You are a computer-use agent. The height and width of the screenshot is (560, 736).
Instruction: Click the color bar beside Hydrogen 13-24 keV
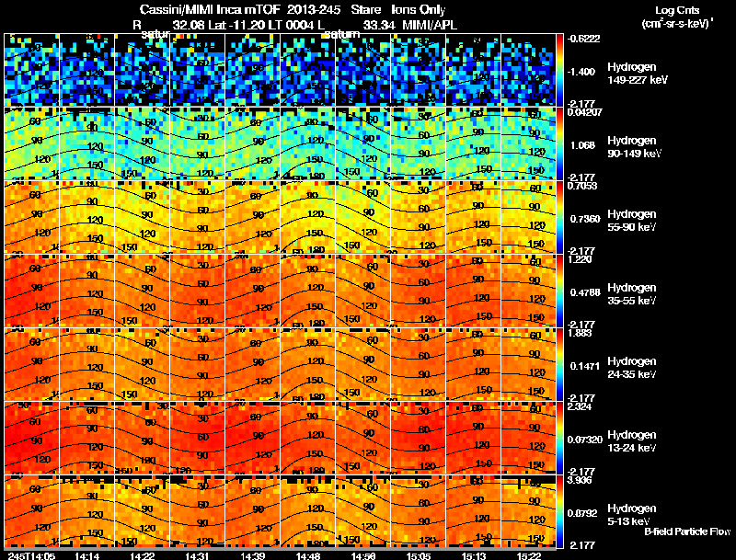[x=559, y=438]
